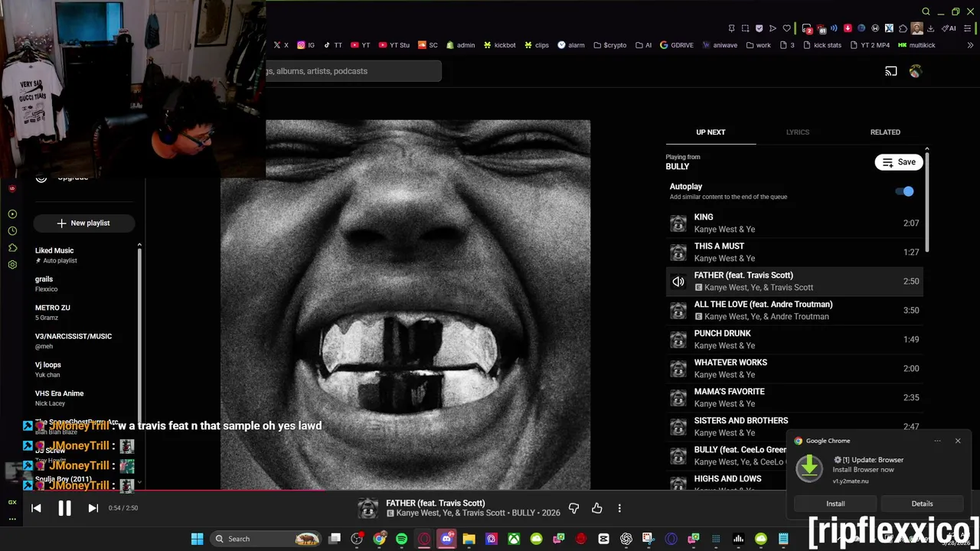
Task: Open the SC SoundCloud bookmark
Action: point(428,45)
